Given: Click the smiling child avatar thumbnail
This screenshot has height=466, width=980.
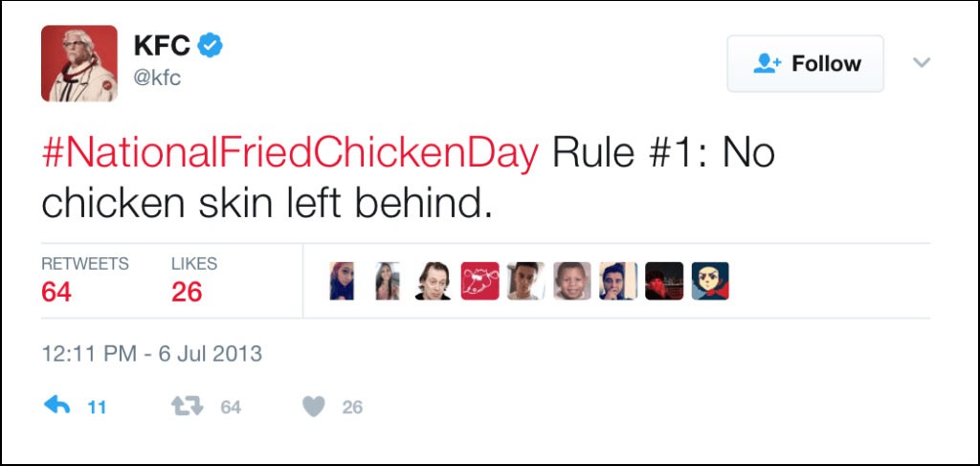Looking at the screenshot, I should click(x=572, y=281).
